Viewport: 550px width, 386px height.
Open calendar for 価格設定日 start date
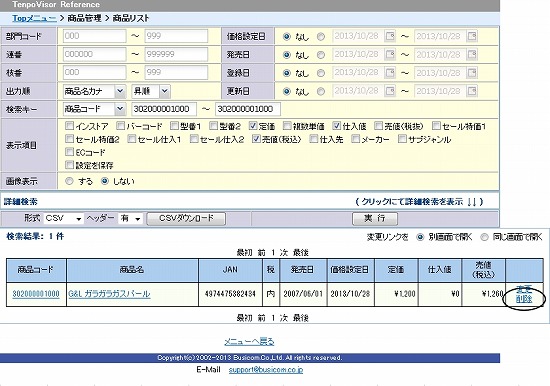(390, 36)
